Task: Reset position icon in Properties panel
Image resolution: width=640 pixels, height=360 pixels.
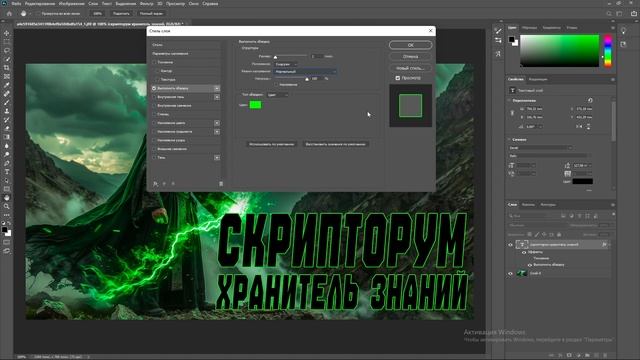Action: pyautogui.click(x=590, y=100)
